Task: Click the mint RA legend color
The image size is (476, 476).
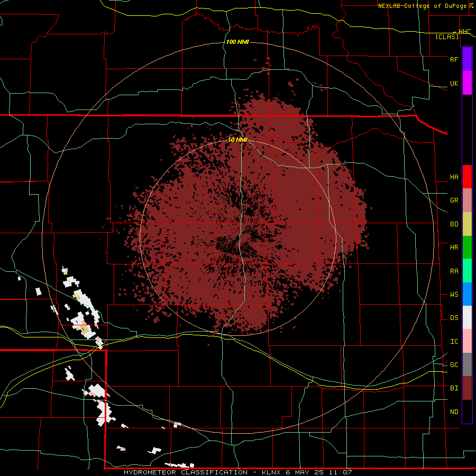Action: click(467, 271)
